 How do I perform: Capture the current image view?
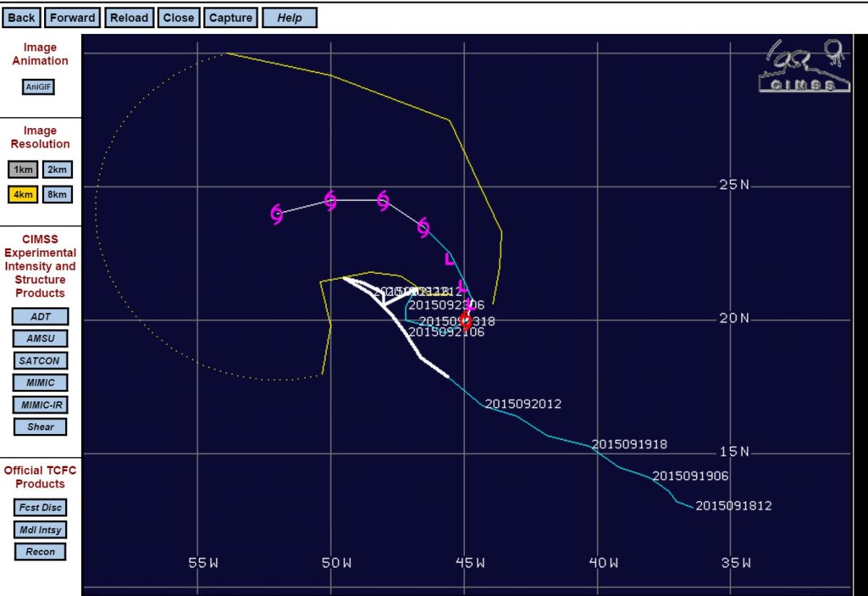click(231, 18)
